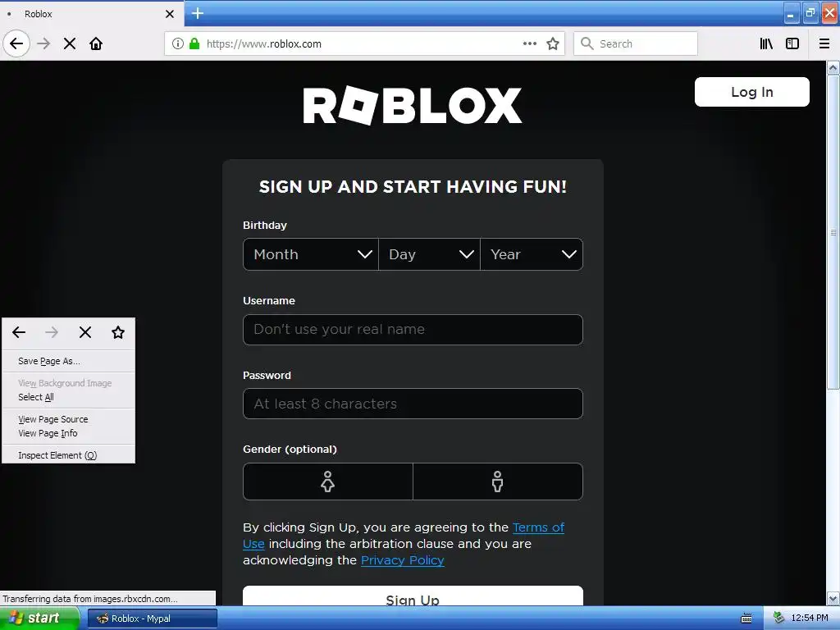
Task: Click Forward arrow in context menu
Action: [x=52, y=332]
